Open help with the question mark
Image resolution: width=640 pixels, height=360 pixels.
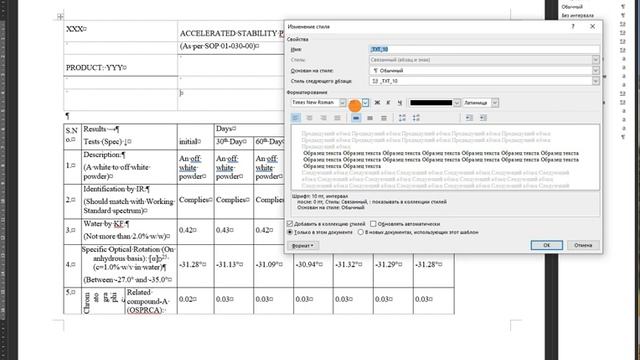tap(573, 27)
